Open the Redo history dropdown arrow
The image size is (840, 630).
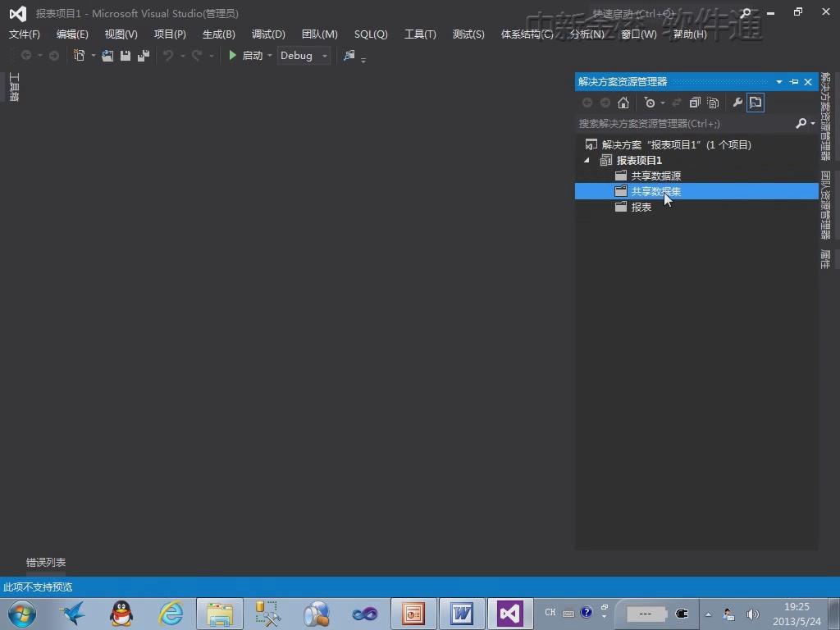point(211,56)
